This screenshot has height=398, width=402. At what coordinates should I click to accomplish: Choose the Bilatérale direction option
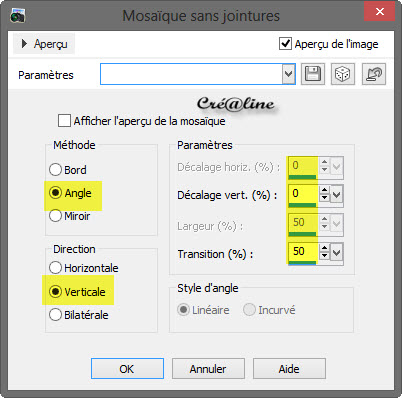(55, 315)
